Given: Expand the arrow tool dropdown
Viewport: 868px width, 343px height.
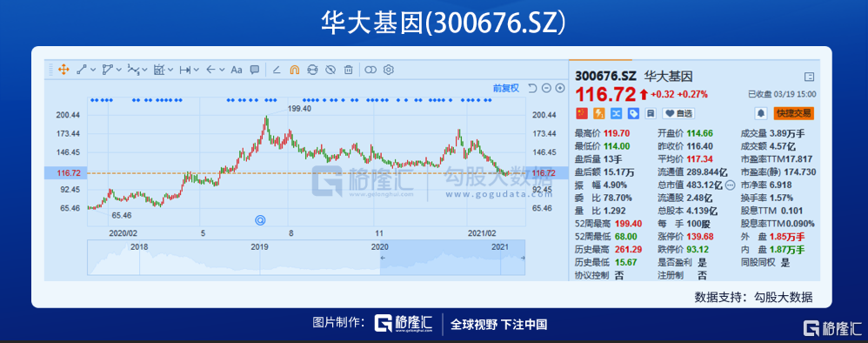Looking at the screenshot, I should click(222, 70).
